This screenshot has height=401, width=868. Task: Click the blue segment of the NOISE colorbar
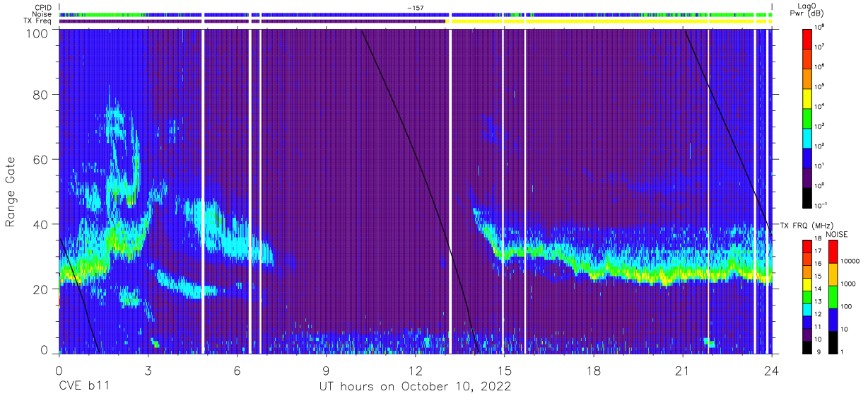(x=833, y=320)
